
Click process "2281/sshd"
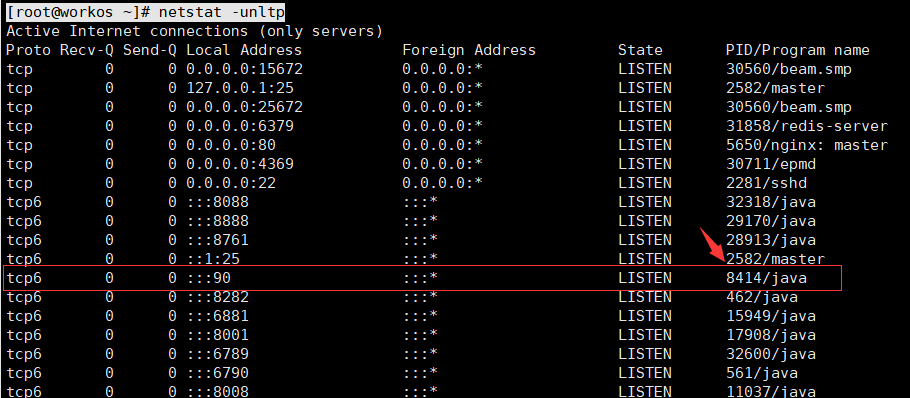tap(766, 183)
